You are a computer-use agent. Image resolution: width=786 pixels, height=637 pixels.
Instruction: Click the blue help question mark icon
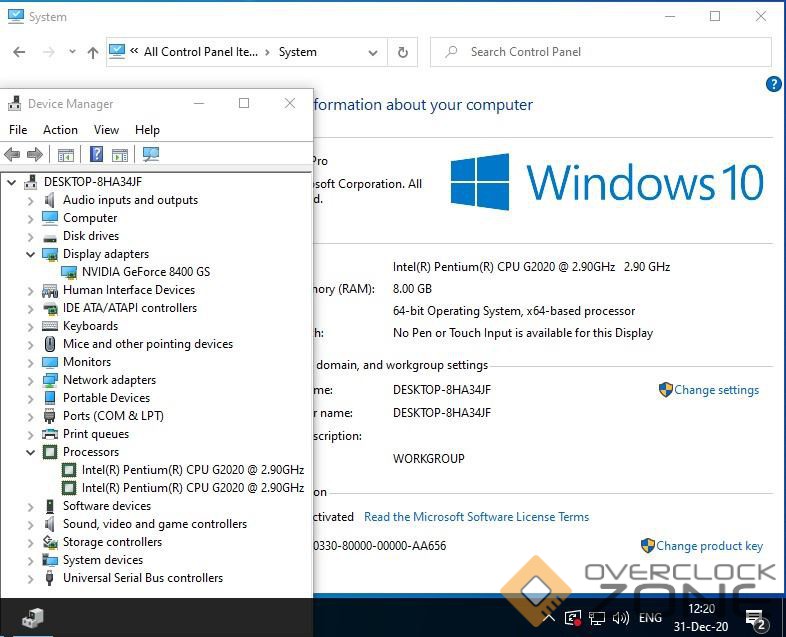pyautogui.click(x=773, y=85)
